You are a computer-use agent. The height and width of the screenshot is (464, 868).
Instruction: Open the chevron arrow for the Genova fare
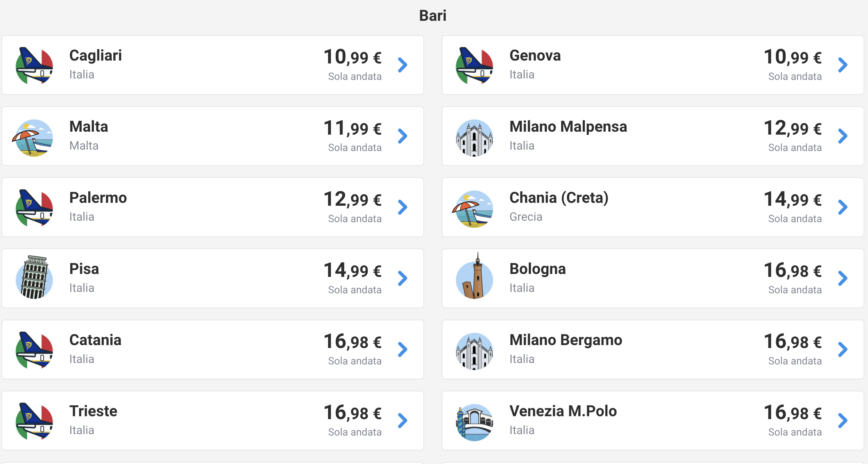843,65
